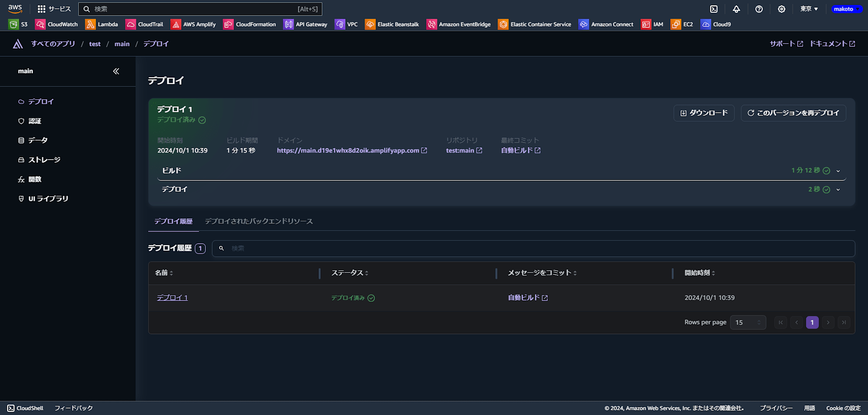Image resolution: width=868 pixels, height=415 pixels.
Task: Collapse the main sidebar with the double chevron
Action: tap(116, 71)
